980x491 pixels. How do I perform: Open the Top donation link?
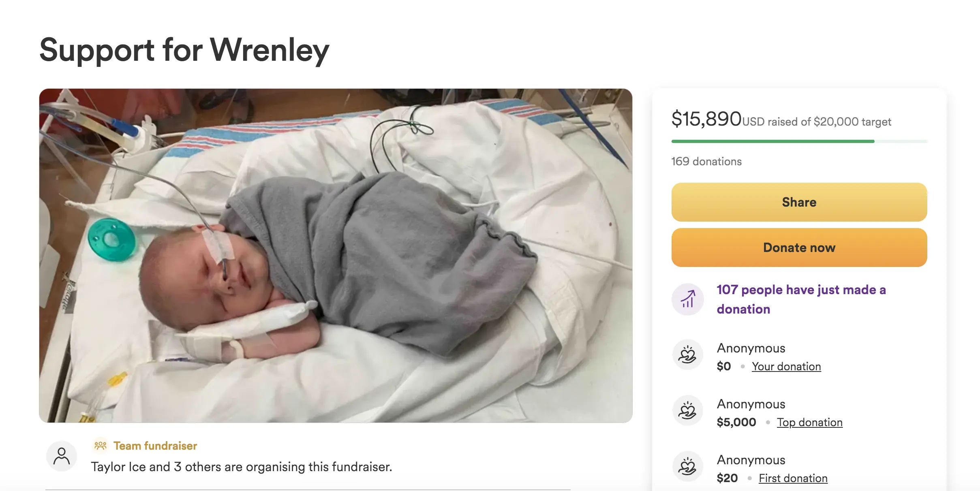click(x=809, y=422)
